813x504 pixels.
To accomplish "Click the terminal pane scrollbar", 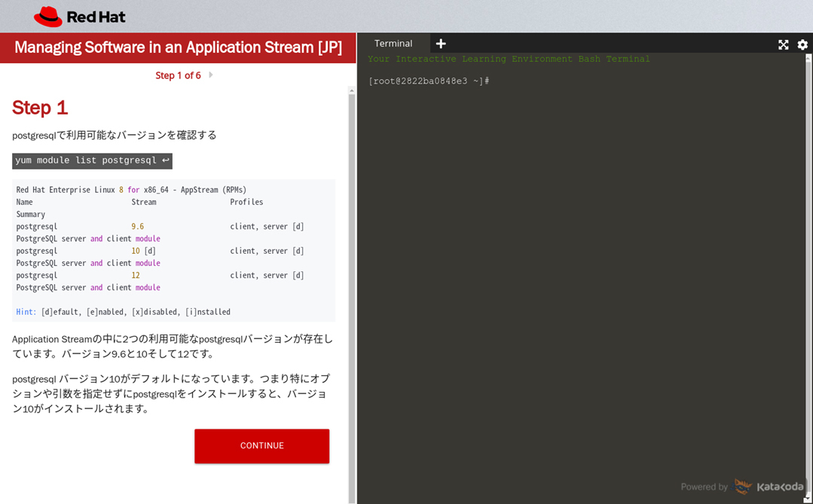I will point(808,280).
